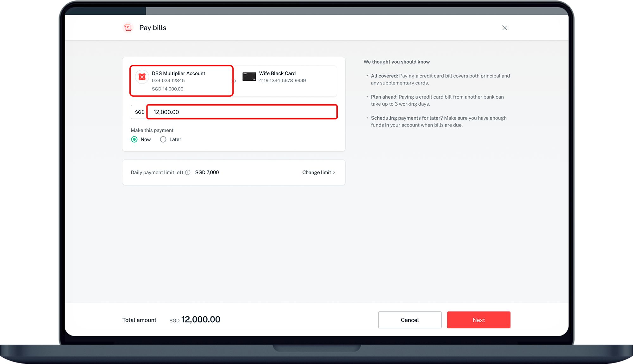Viewport: 633px width, 364px height.
Task: Click the DBS logo on the account card
Action: pos(142,77)
